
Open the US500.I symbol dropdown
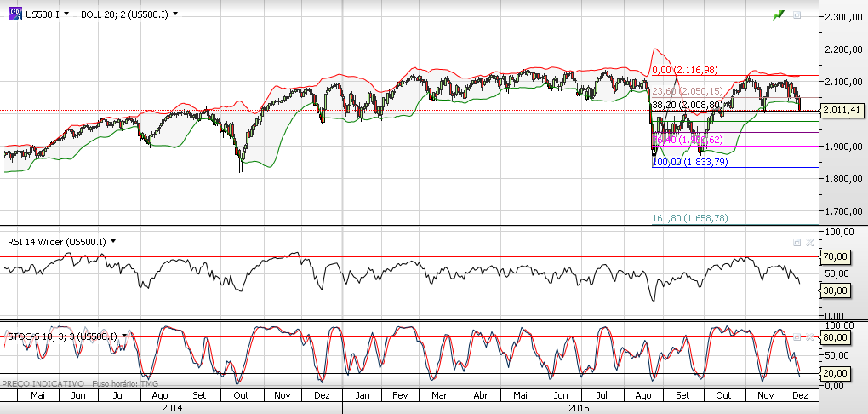[66, 14]
